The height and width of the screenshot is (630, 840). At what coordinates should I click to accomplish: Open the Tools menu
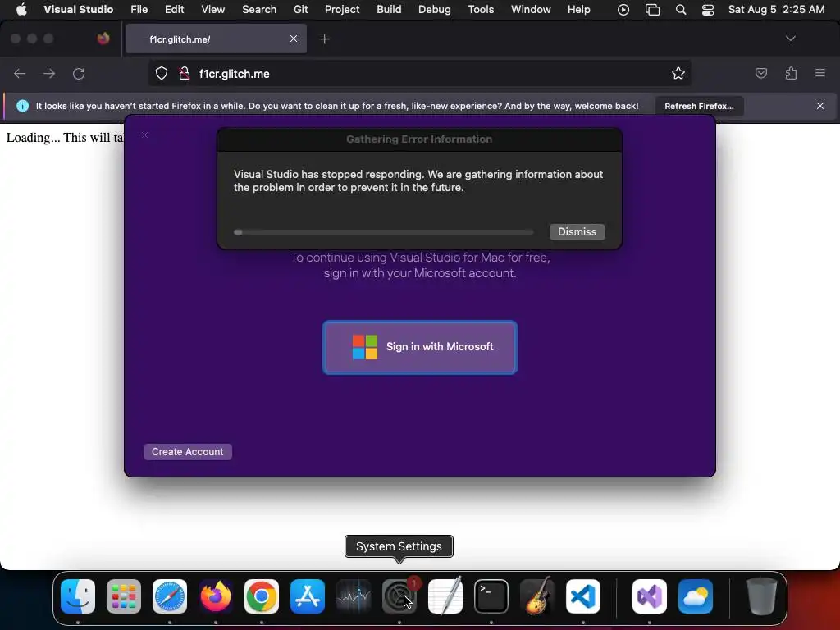click(481, 10)
